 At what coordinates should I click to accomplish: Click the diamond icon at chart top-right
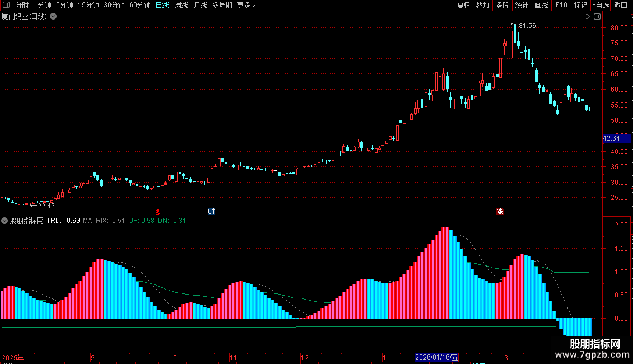click(587, 17)
